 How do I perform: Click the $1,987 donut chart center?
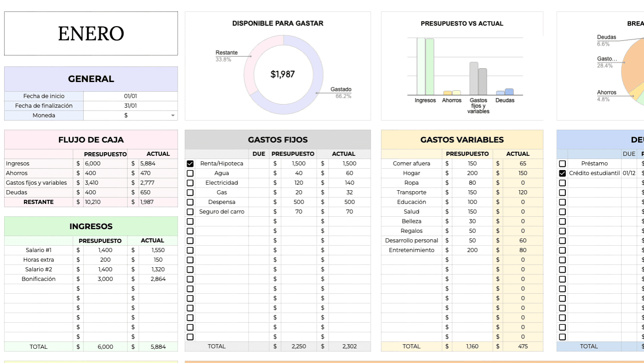283,74
